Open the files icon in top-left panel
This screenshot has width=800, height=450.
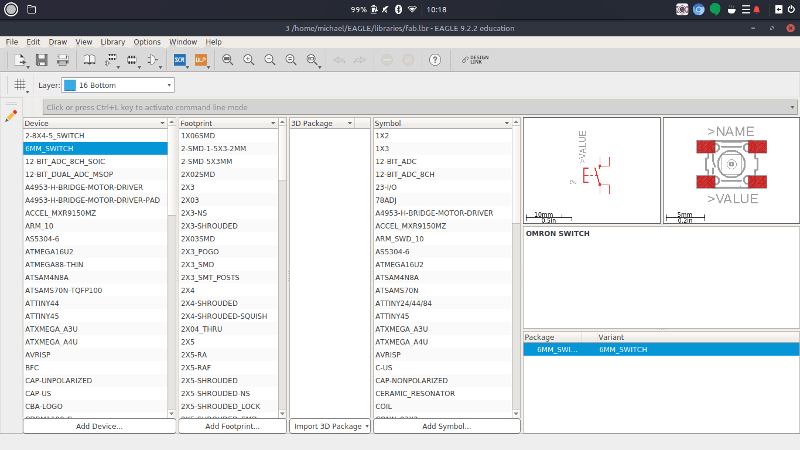(x=31, y=9)
